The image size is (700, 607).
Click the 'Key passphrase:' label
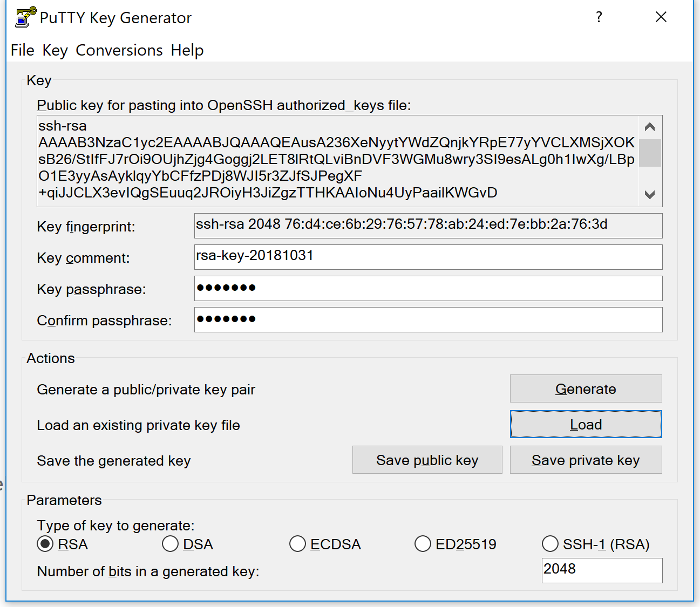point(91,289)
